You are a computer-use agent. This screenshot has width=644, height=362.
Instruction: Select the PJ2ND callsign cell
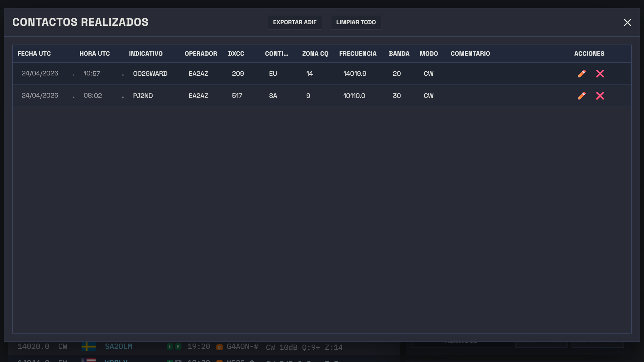(x=143, y=96)
